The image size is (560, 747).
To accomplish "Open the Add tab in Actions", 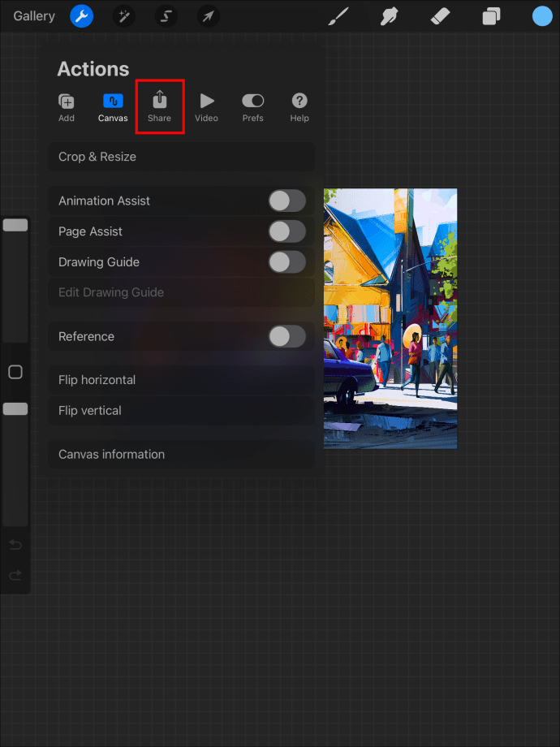I will (67, 108).
